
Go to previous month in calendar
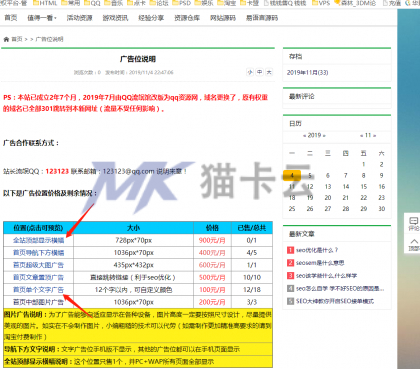coord(362,135)
